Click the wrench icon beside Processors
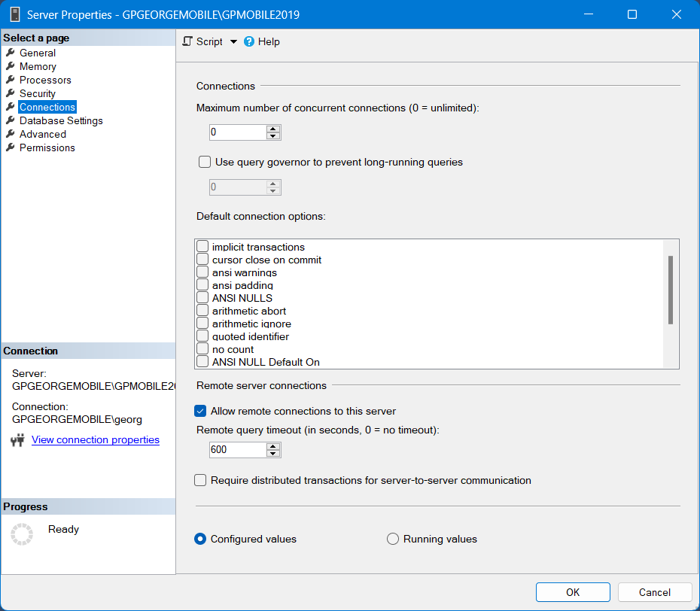This screenshot has height=611, width=700. click(x=11, y=80)
